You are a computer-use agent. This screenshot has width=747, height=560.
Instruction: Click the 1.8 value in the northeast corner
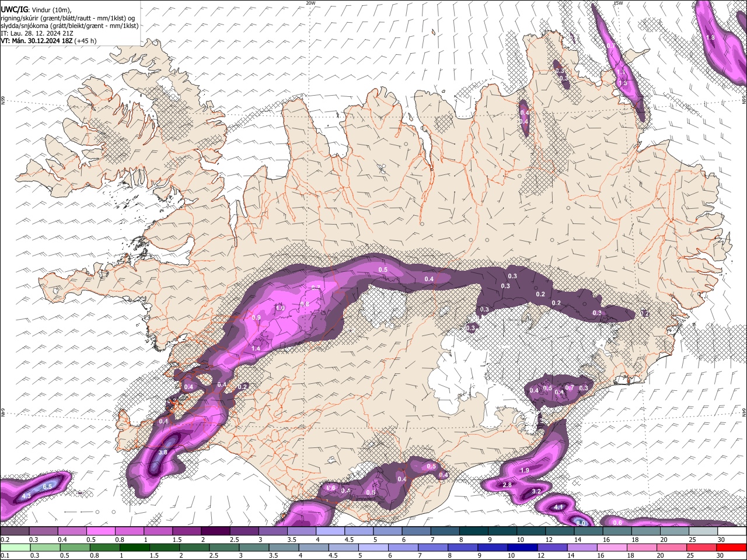tap(710, 37)
